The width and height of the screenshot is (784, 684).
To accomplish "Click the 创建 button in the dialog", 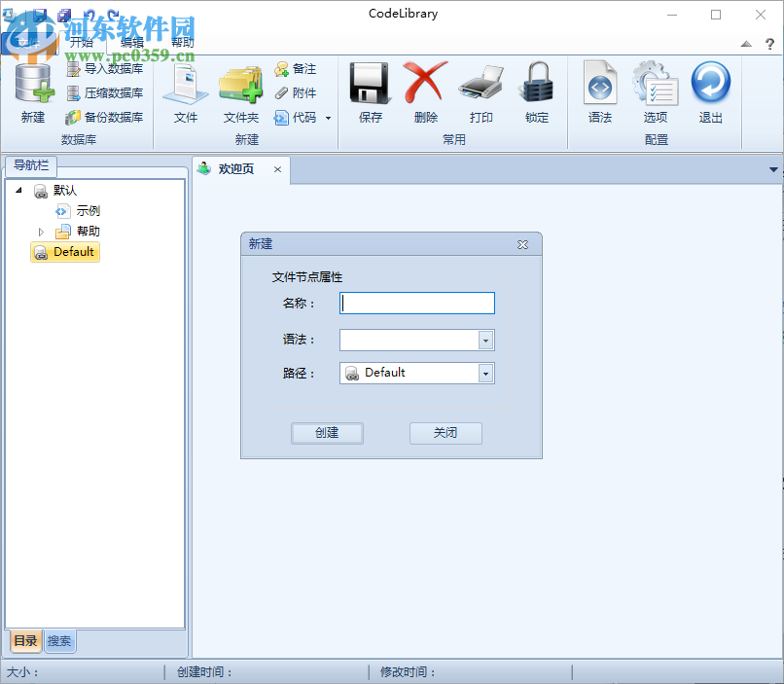I will (327, 433).
